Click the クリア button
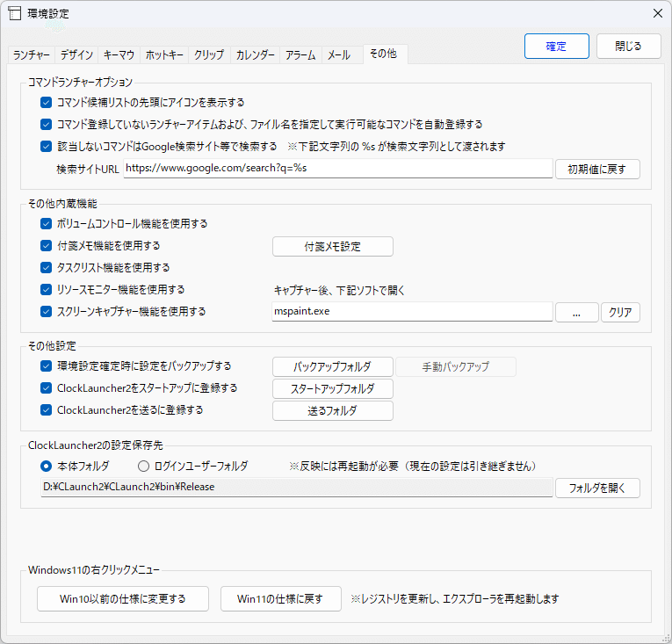Image resolution: width=672 pixels, height=644 pixels. [x=620, y=312]
